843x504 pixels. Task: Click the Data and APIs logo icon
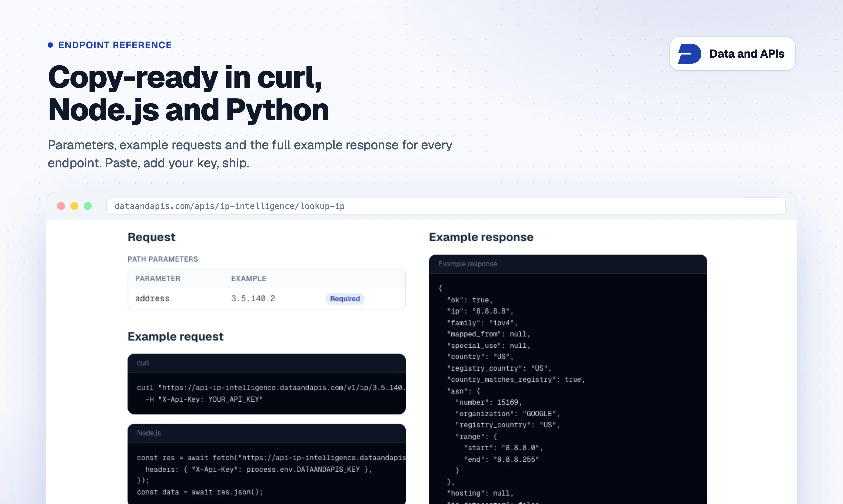point(689,54)
